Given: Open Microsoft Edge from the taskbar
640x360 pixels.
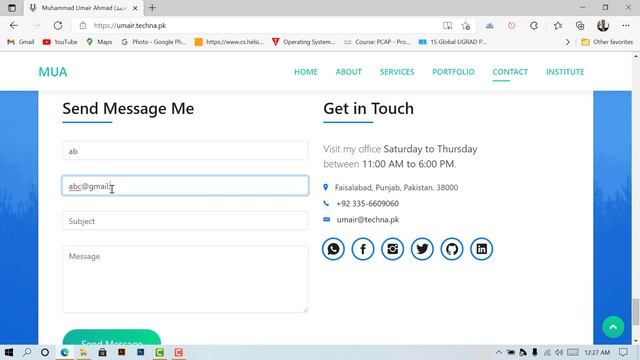Looking at the screenshot, I should (x=64, y=352).
